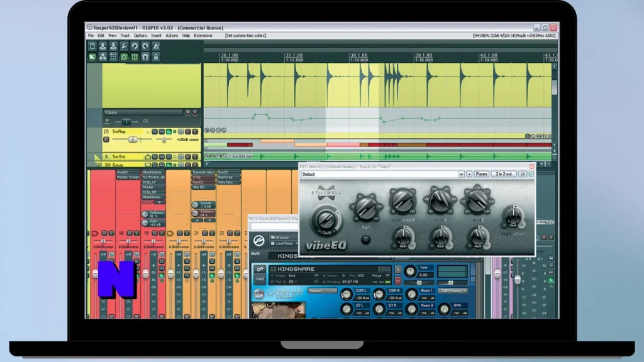This screenshot has height=362, width=644.
Task: Open the Extensions menu
Action: pos(203,36)
